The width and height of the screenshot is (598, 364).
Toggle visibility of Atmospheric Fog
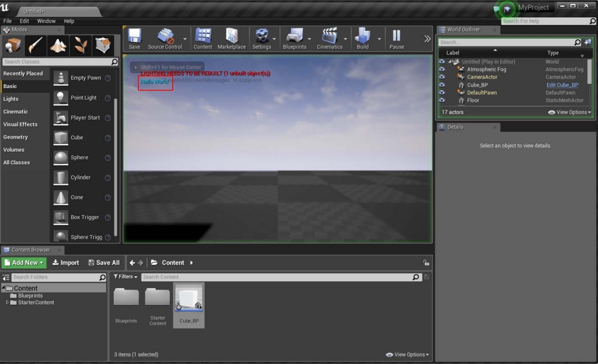[441, 69]
